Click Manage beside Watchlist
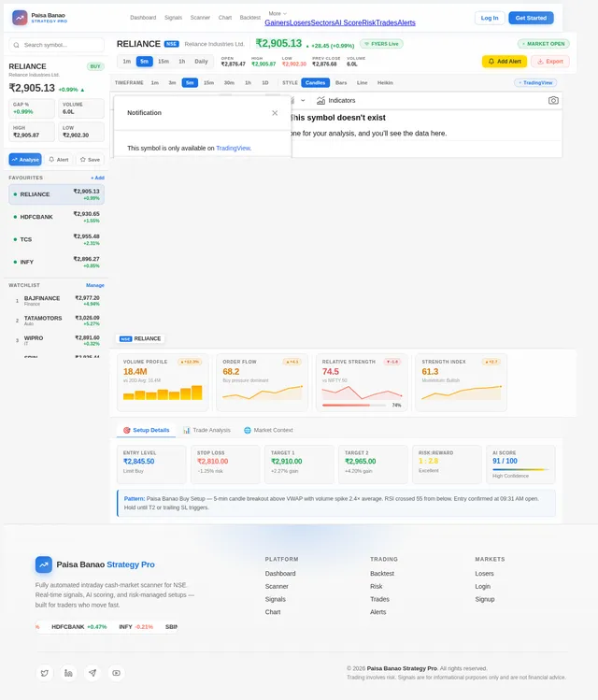 click(95, 285)
